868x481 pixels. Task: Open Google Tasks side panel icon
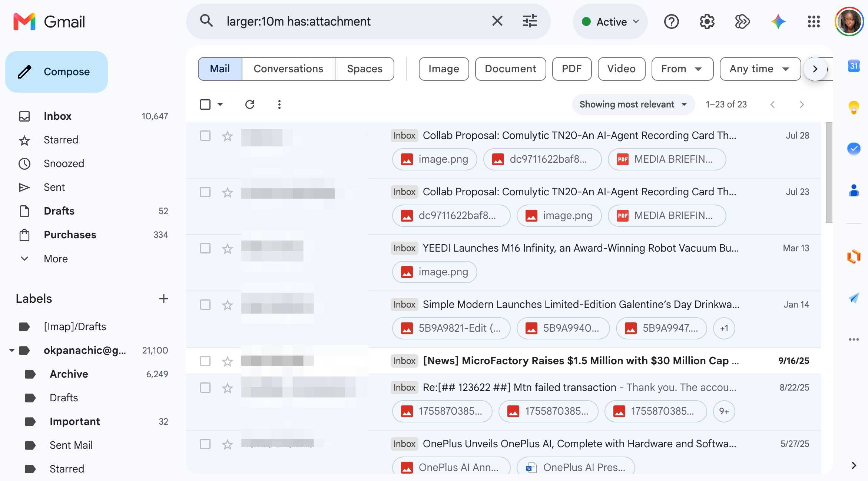point(854,149)
